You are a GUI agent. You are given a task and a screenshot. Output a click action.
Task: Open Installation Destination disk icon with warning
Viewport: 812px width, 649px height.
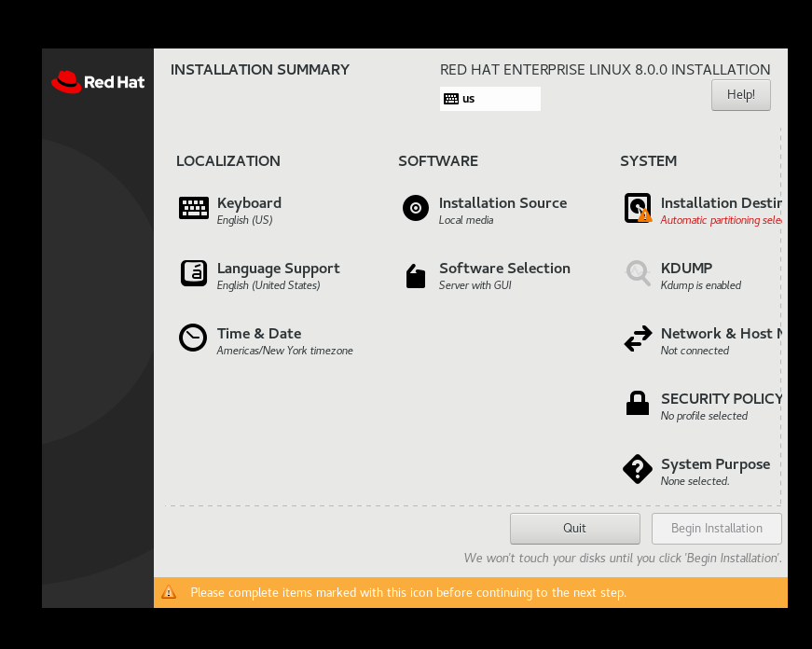tap(638, 208)
